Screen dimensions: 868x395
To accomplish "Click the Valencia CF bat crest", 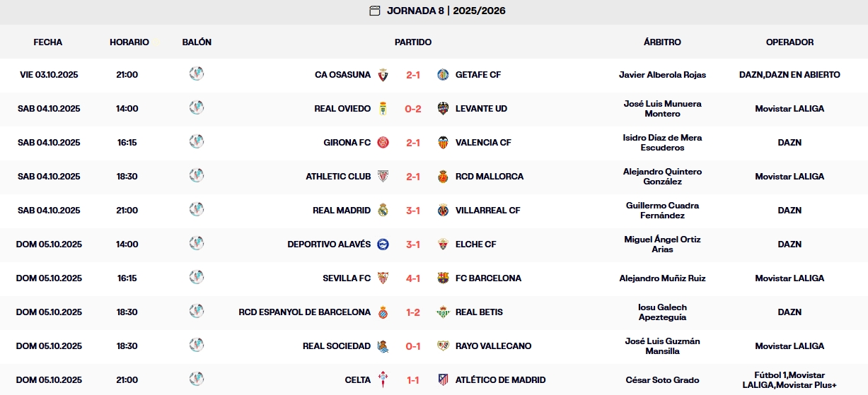I will coord(444,143).
